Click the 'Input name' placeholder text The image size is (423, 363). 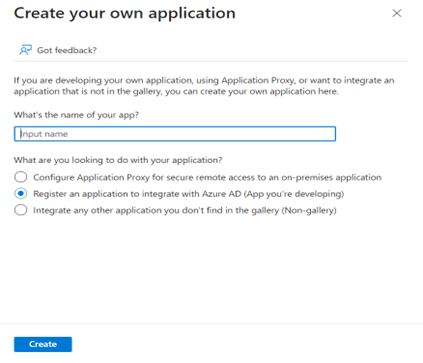coord(44,134)
